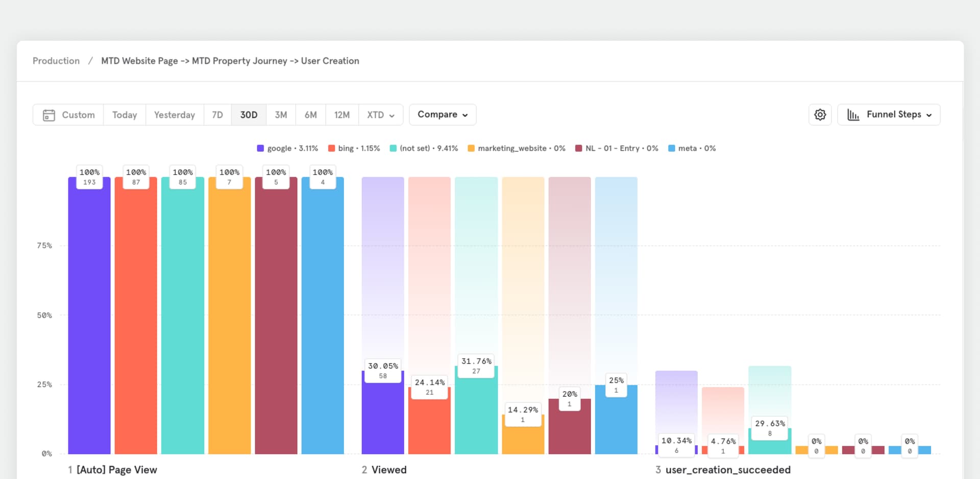Open the chart settings gear
980x479 pixels.
tap(820, 114)
